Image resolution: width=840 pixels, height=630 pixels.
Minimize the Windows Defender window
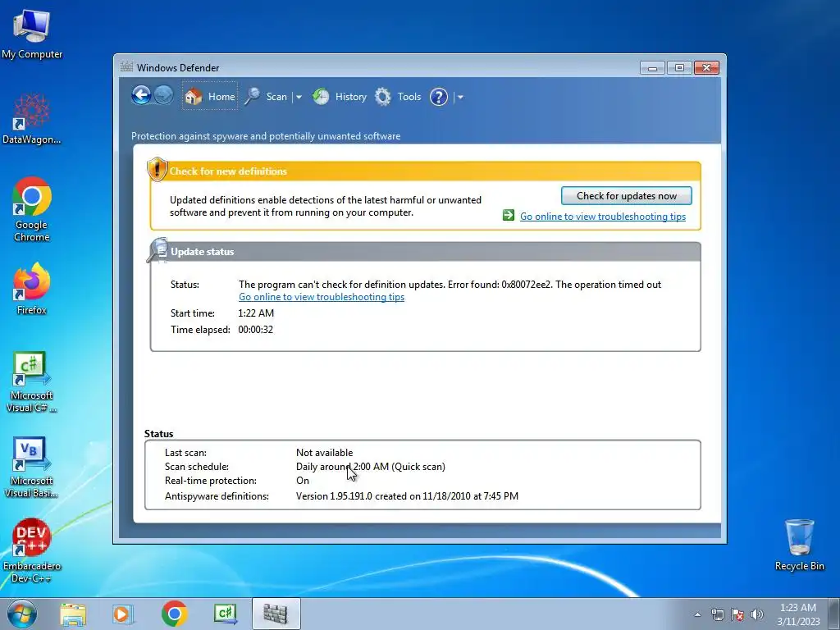point(652,68)
